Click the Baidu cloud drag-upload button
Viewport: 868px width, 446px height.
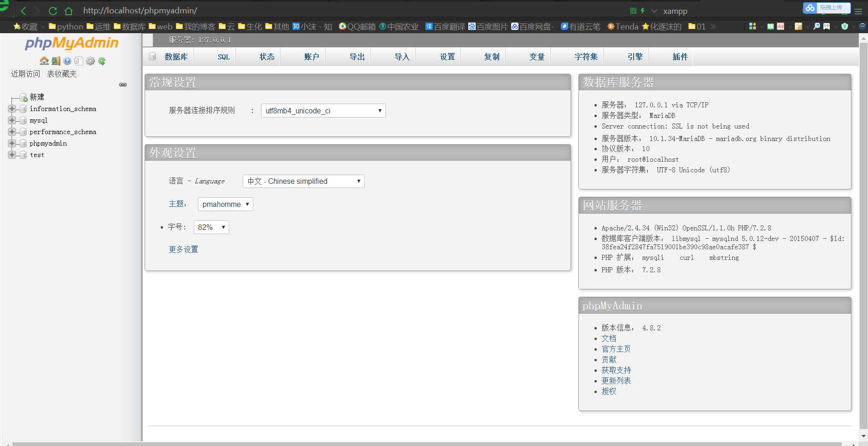pos(827,7)
